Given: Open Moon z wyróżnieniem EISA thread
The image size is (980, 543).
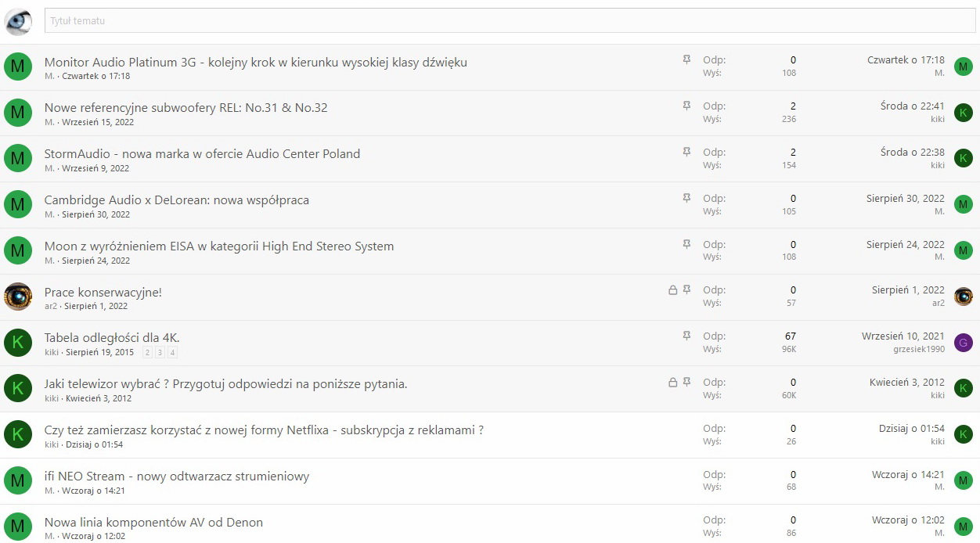Looking at the screenshot, I should (x=219, y=246).
